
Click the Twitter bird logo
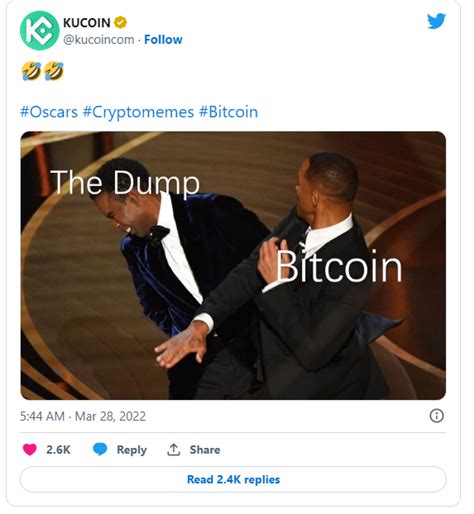pos(436,21)
